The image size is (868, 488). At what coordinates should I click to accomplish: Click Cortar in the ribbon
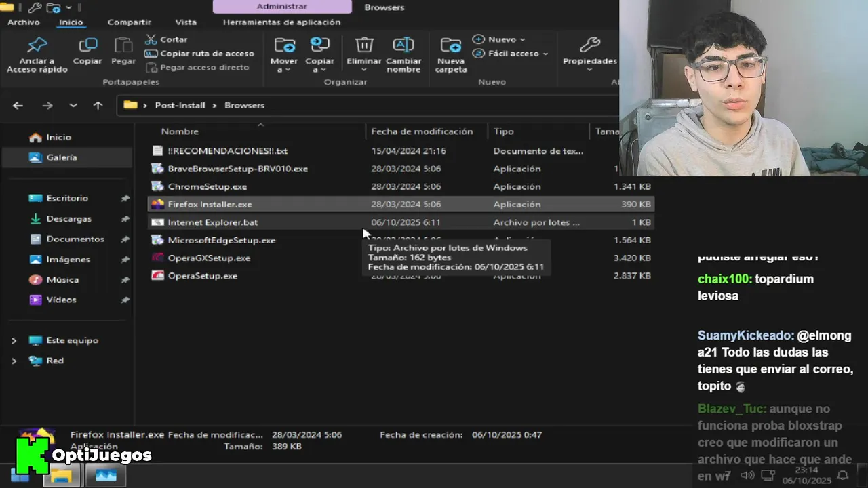click(x=167, y=39)
